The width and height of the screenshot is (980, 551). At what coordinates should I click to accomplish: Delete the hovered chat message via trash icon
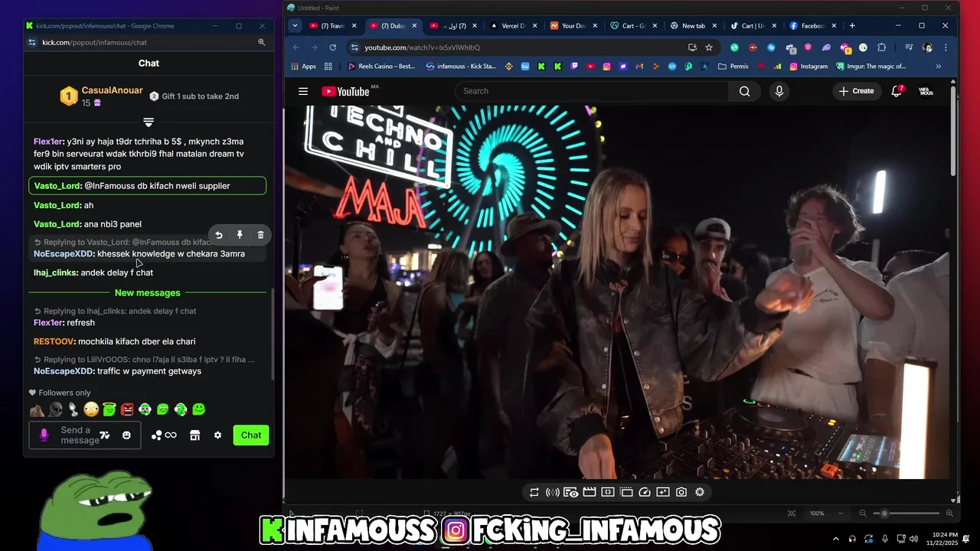coord(260,235)
